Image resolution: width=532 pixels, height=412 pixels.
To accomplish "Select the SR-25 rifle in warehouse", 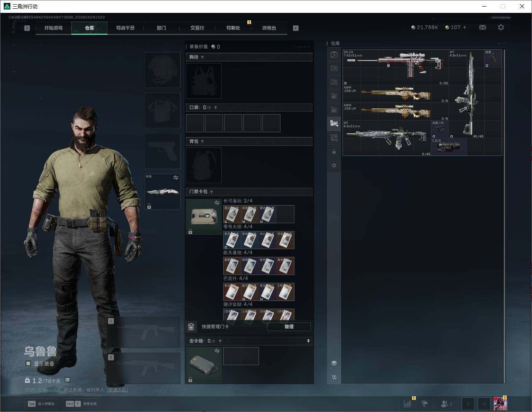I will pos(396,67).
